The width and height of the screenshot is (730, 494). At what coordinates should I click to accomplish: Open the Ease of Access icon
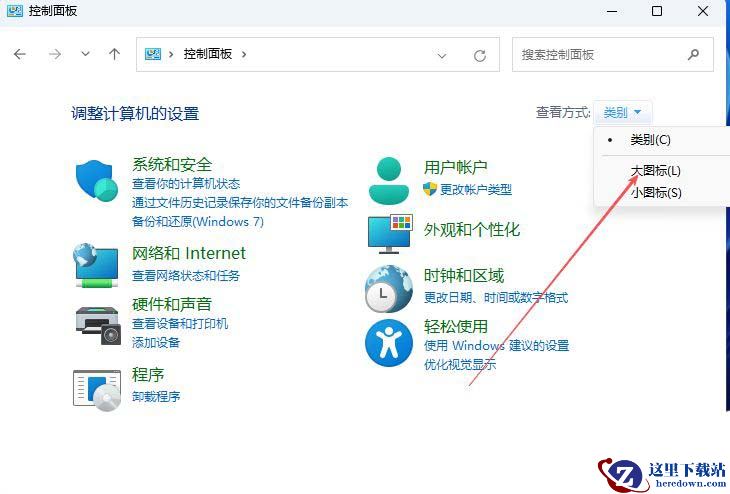pos(389,343)
